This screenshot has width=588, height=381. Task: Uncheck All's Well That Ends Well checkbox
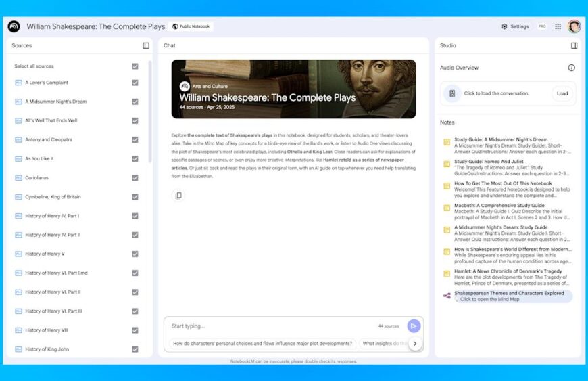[135, 121]
